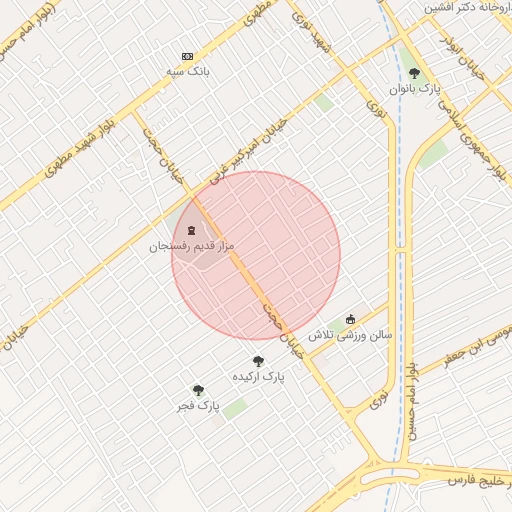
Task: Click the highlighted orange road segment inside the red circle
Action: (x=241, y=264)
